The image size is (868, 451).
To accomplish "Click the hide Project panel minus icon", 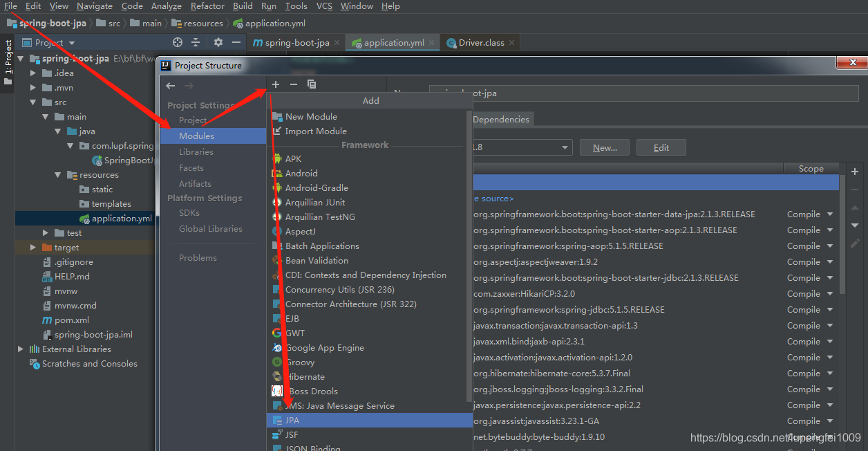I will tap(236, 42).
